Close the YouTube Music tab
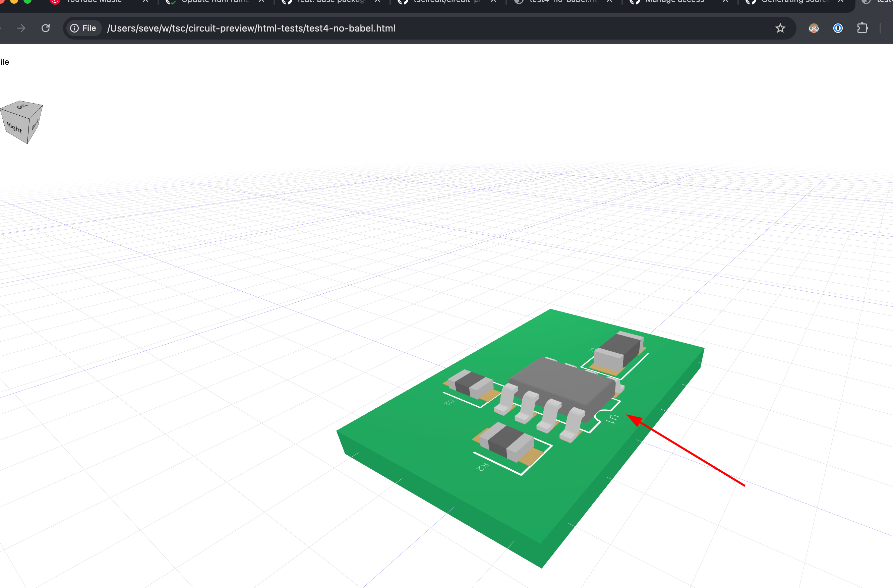The width and height of the screenshot is (893, 588). tap(145, 1)
